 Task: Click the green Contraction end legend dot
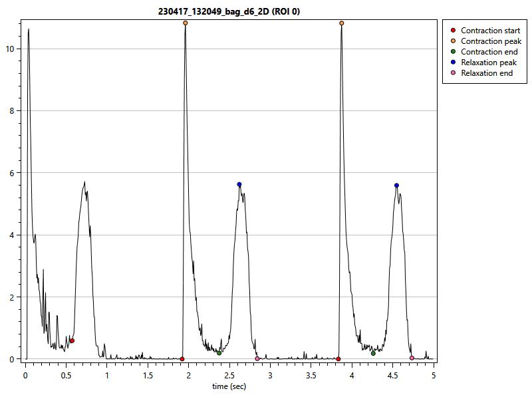pyautogui.click(x=453, y=52)
